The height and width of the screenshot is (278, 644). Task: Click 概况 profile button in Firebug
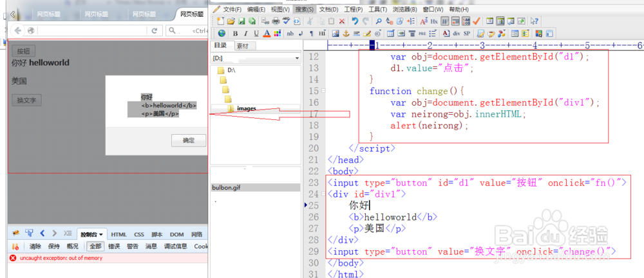(72, 246)
